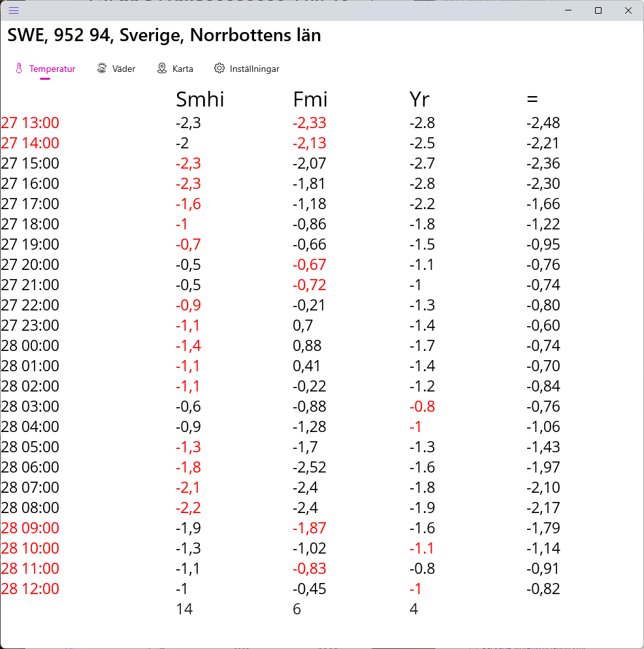644x649 pixels.
Task: Select the time row 27 20:00
Action: pyautogui.click(x=30, y=265)
